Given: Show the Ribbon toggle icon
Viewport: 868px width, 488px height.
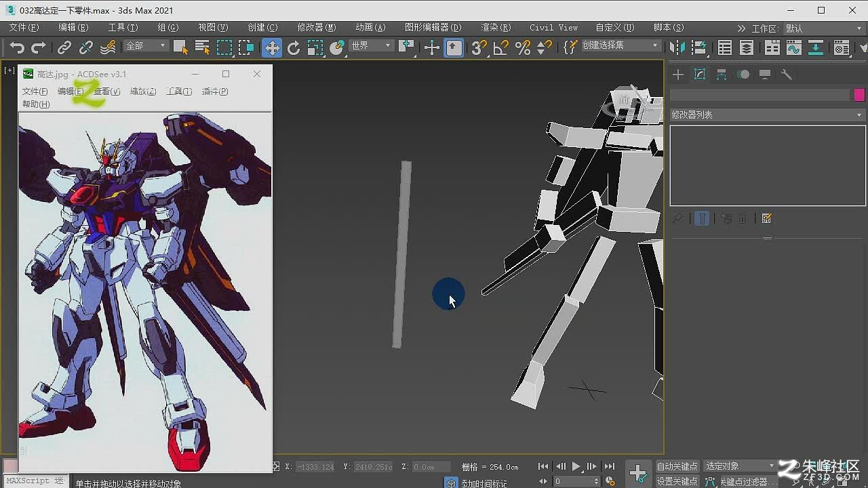Looking at the screenshot, I should tap(772, 47).
